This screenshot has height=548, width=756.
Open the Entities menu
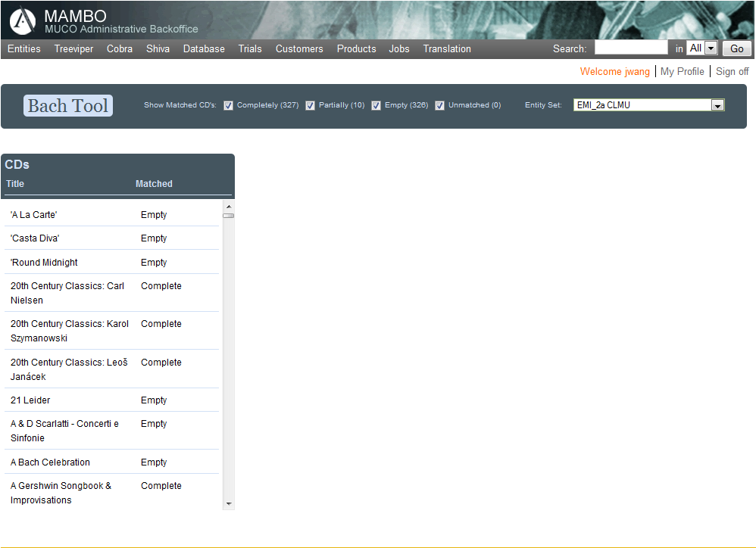click(24, 48)
